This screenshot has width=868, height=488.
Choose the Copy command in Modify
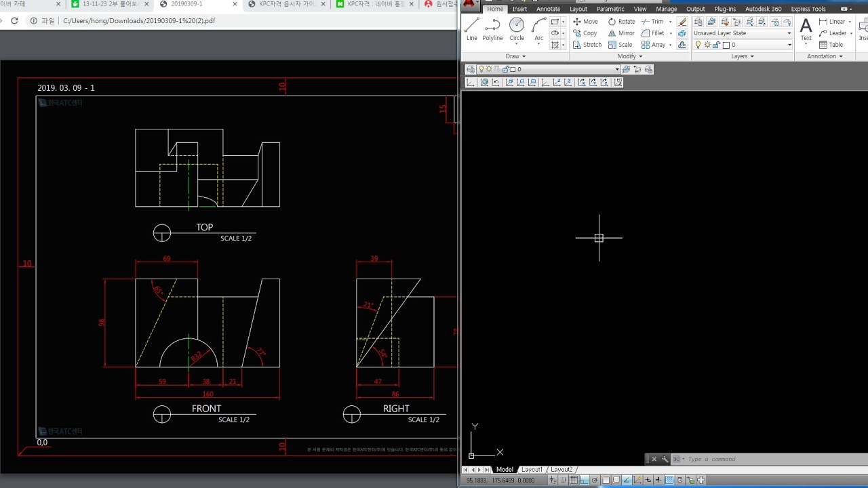click(x=585, y=33)
